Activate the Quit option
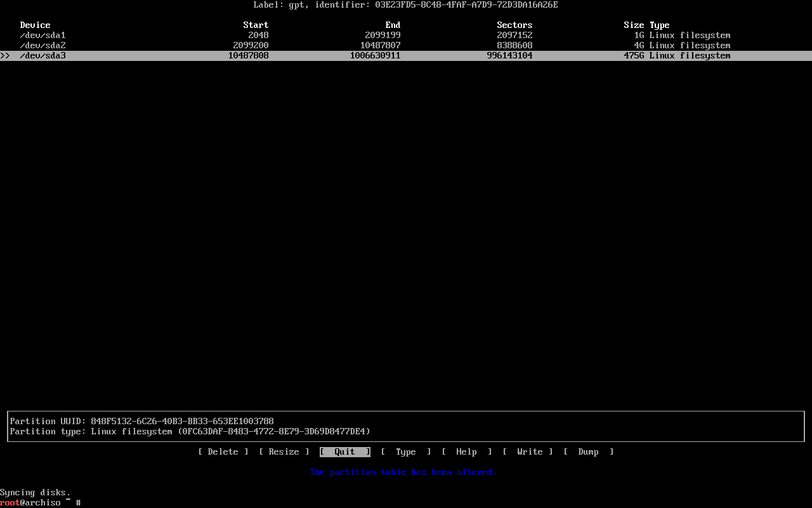This screenshot has height=508, width=812. pyautogui.click(x=344, y=451)
